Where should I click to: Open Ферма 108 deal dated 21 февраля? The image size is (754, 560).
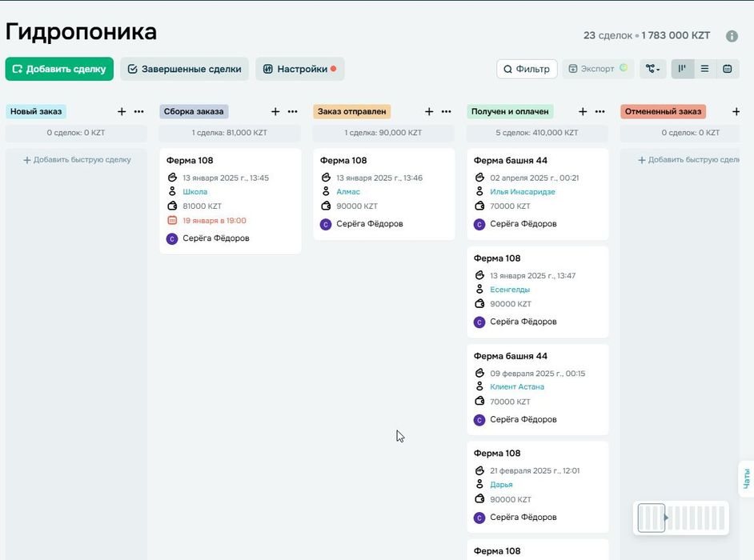coord(497,454)
